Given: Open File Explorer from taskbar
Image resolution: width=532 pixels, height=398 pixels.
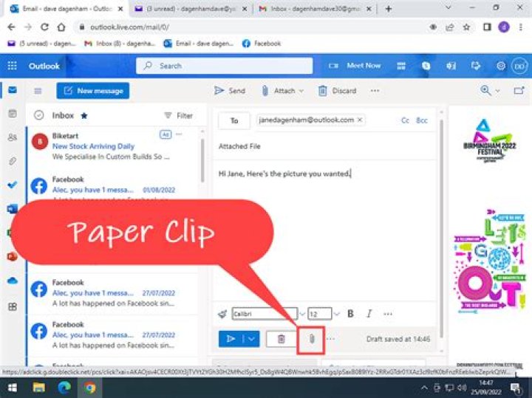Looking at the screenshot, I should click(38, 388).
